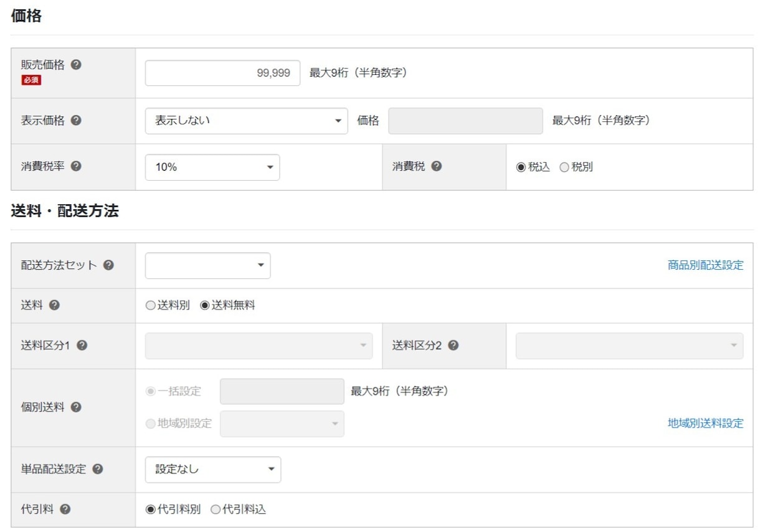760x532 pixels.
Task: Open the 配送方法セット dropdown
Action: click(208, 265)
